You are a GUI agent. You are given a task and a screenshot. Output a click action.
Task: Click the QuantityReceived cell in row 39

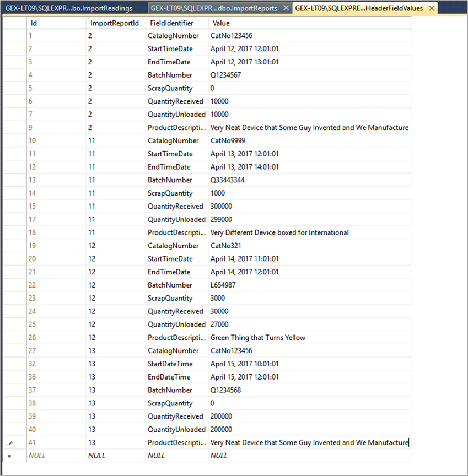pyautogui.click(x=177, y=416)
